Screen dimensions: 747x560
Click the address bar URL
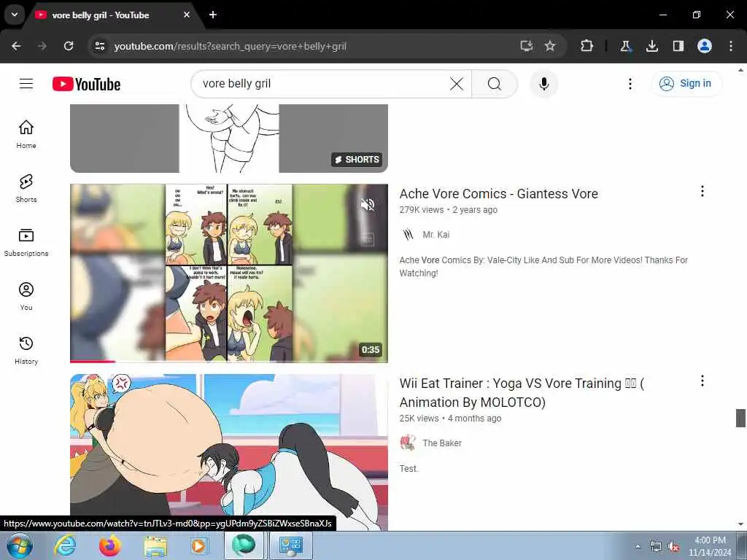click(230, 46)
